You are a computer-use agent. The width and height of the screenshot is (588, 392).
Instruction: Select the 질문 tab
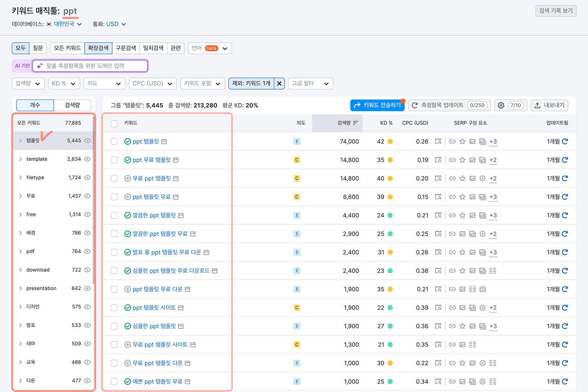pyautogui.click(x=38, y=48)
